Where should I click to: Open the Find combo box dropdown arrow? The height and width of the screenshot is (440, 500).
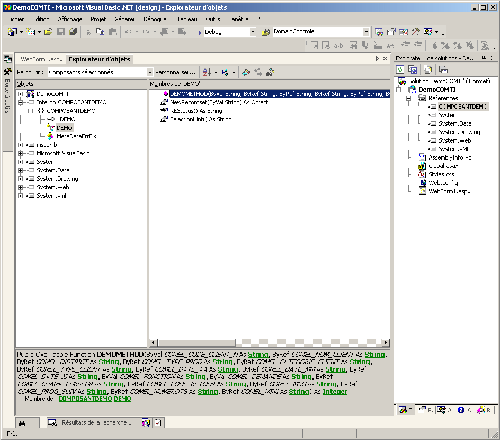tap(366, 32)
